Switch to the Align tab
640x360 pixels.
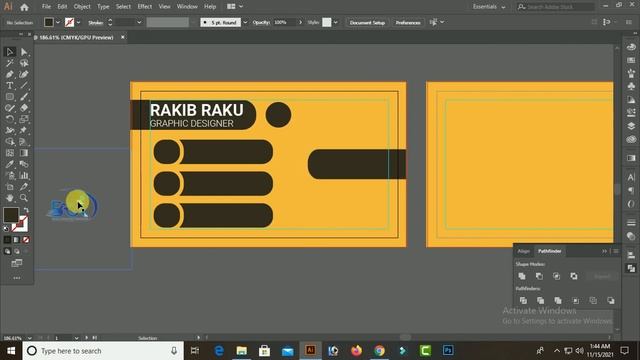523,251
